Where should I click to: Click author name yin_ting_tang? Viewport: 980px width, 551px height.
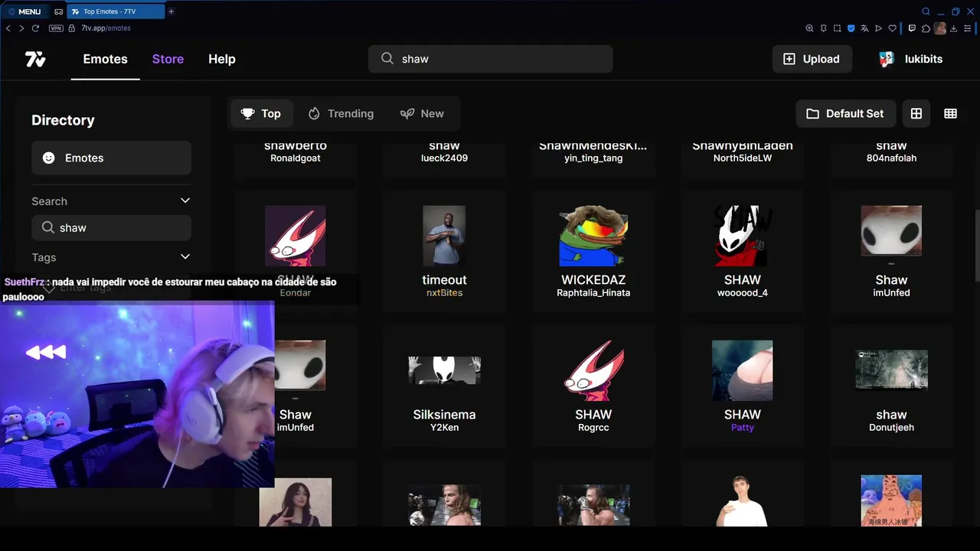pos(593,158)
